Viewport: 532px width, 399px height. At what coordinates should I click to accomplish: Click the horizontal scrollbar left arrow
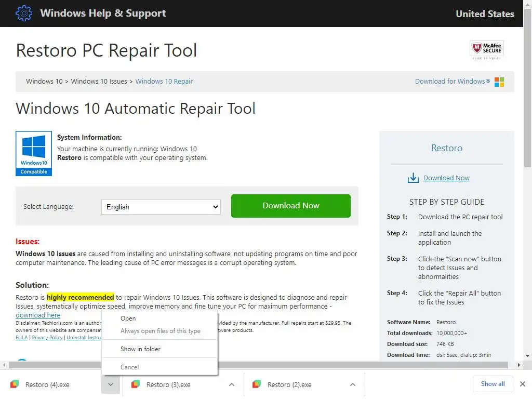[4, 365]
